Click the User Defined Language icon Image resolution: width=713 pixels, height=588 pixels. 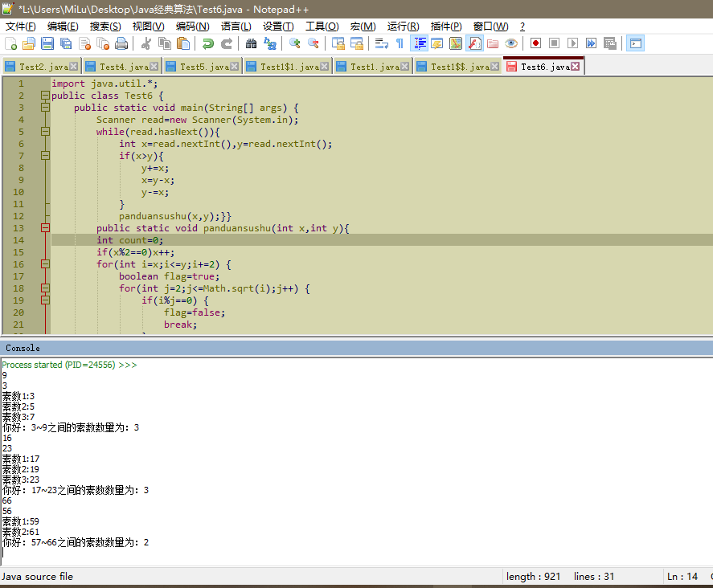(437, 43)
